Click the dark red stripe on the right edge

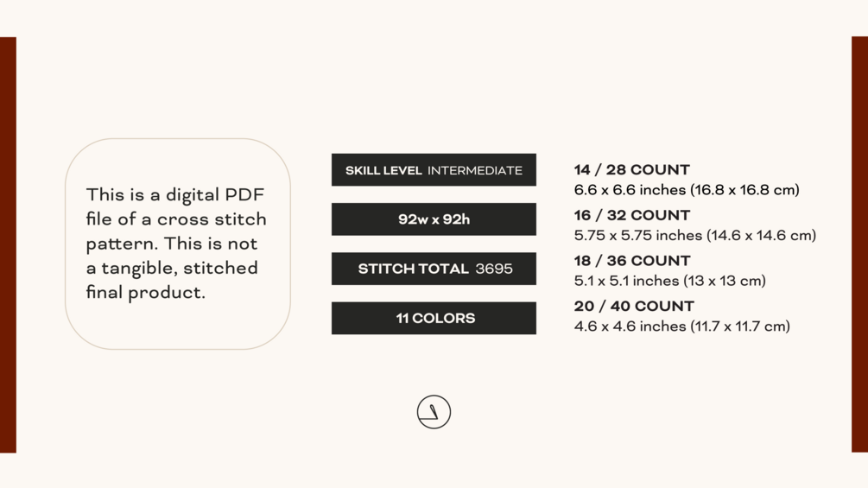(859, 244)
